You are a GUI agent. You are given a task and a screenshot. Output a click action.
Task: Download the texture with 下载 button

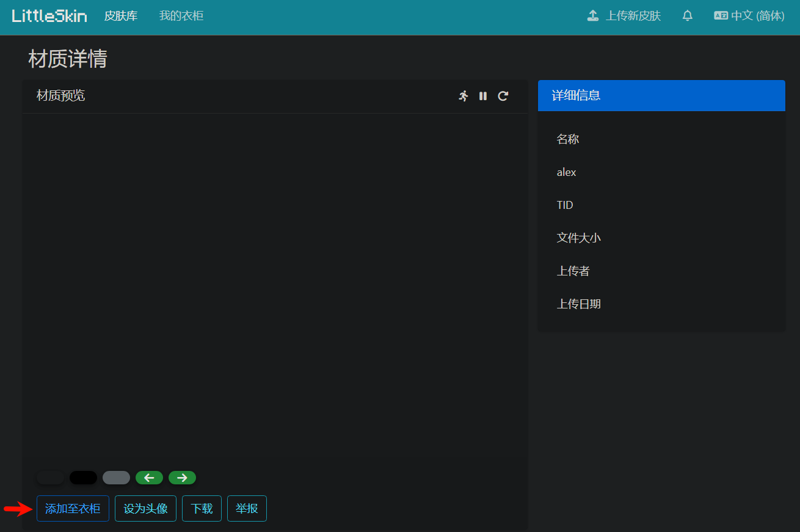[x=202, y=508]
